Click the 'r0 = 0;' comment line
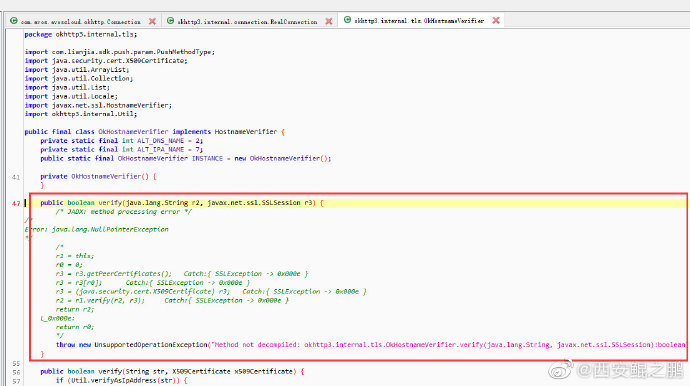Viewport: 690px width, 386px height. (69, 265)
